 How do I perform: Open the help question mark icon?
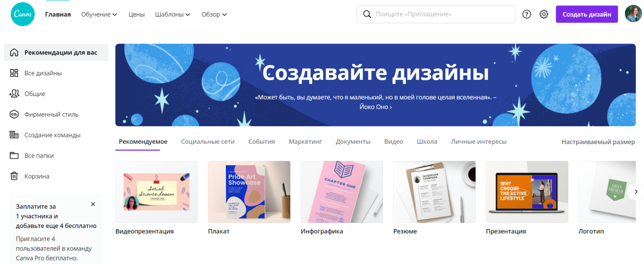527,14
